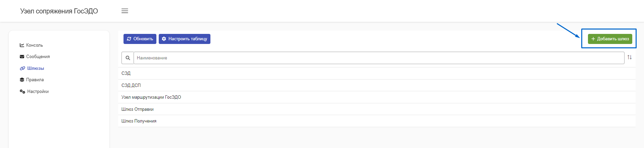
Task: Toggle the hamburger menu icon
Action: (125, 11)
